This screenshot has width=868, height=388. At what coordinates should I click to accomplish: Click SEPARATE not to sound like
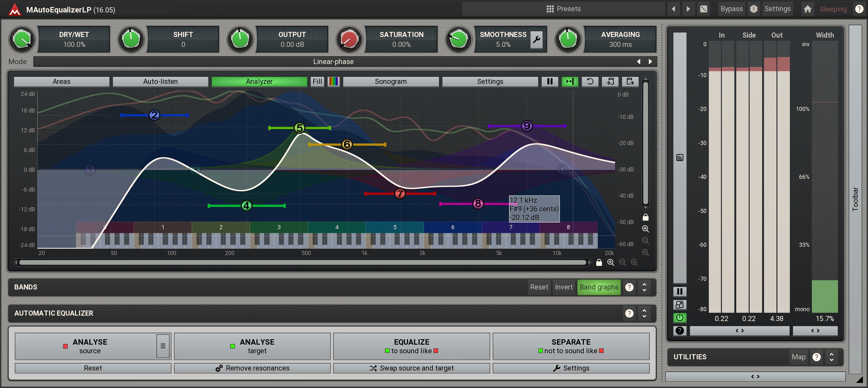pos(571,346)
